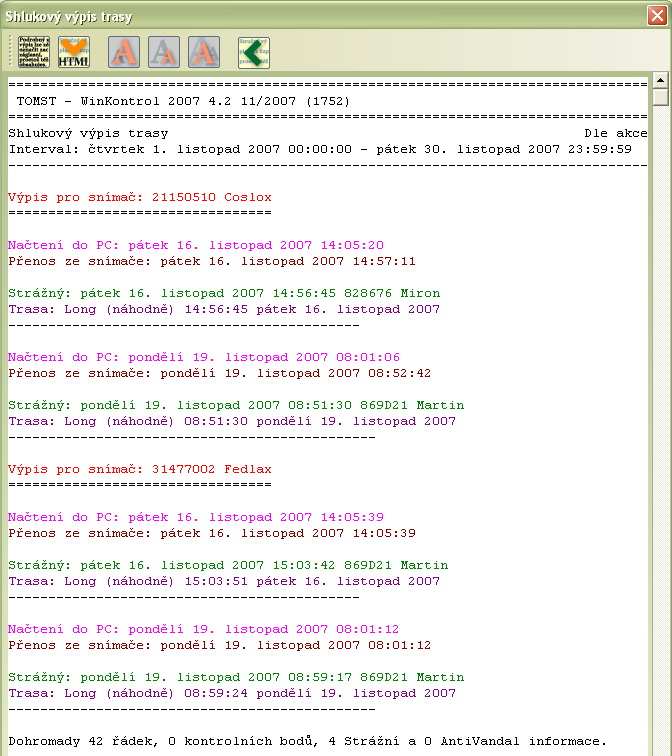Viewport: 672px width, 756px height.
Task: Click 'Strážný' line with time 15:03:42 Martin
Action: [228, 565]
